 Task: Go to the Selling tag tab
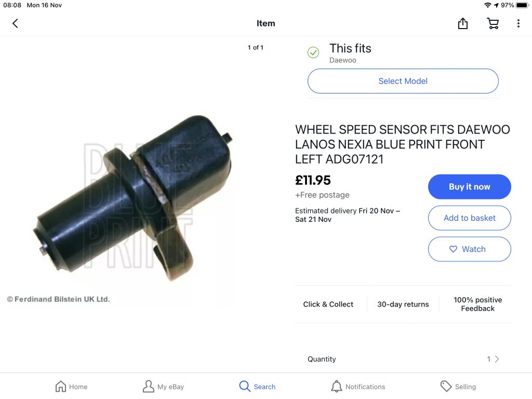[446, 387]
